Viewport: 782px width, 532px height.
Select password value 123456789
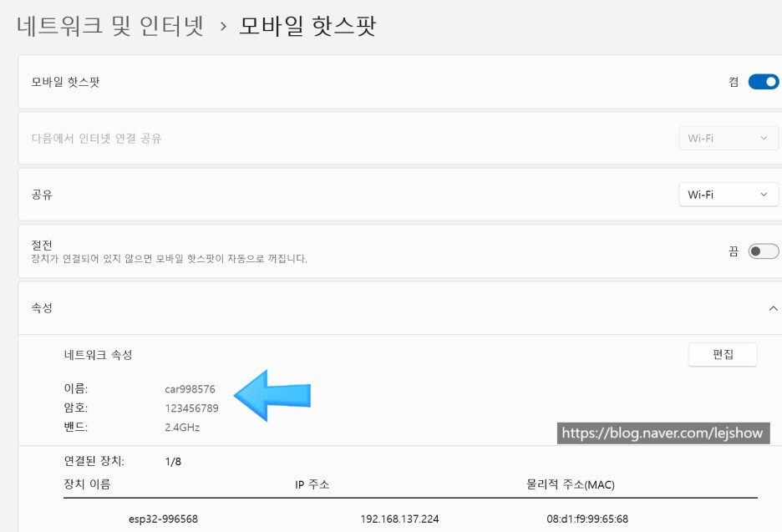coord(191,408)
